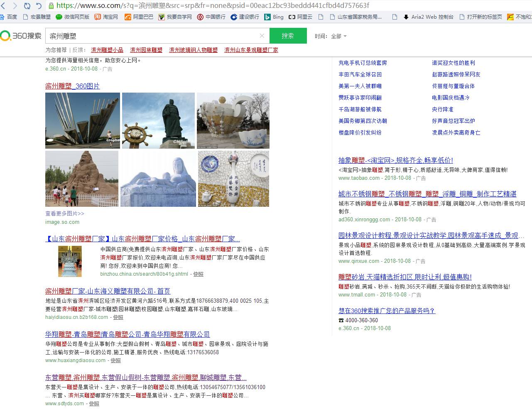Image resolution: width=532 pixels, height=414 pixels.
Task: Click the security lock in the address bar
Action: 50,6
